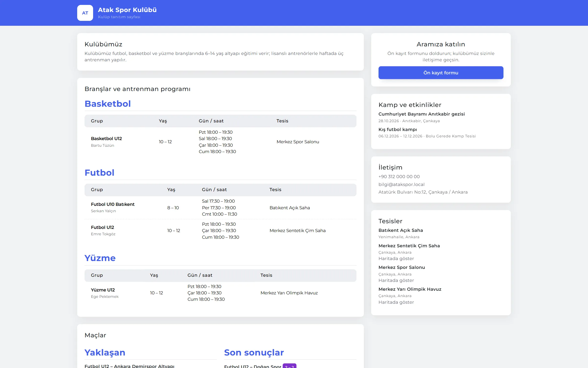
Task: Click the Son sonuçlar heading
Action: click(x=254, y=353)
